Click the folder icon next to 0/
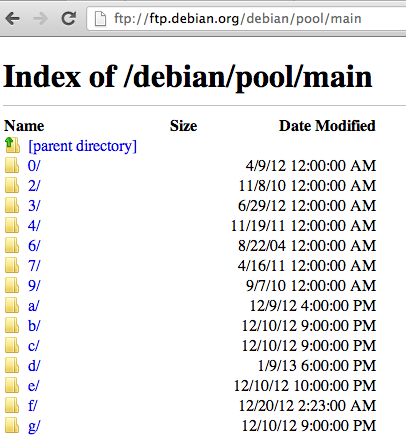Viewport: 406px width, 436px height. tap(12, 166)
